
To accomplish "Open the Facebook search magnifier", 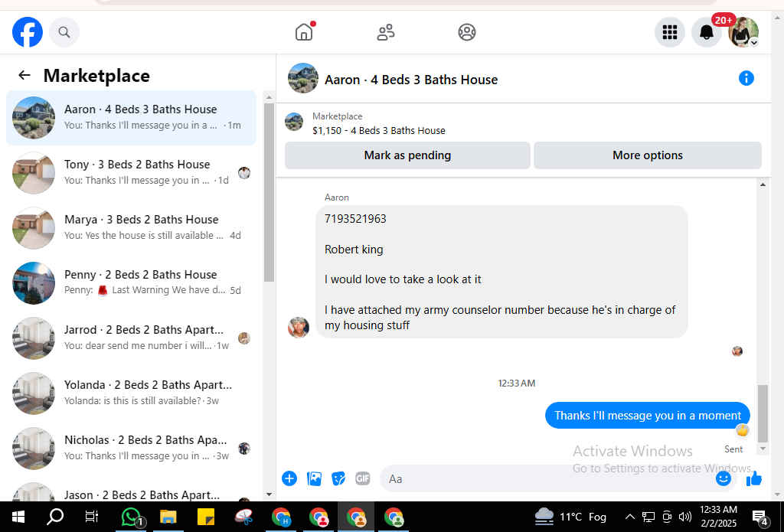I will coord(64,32).
